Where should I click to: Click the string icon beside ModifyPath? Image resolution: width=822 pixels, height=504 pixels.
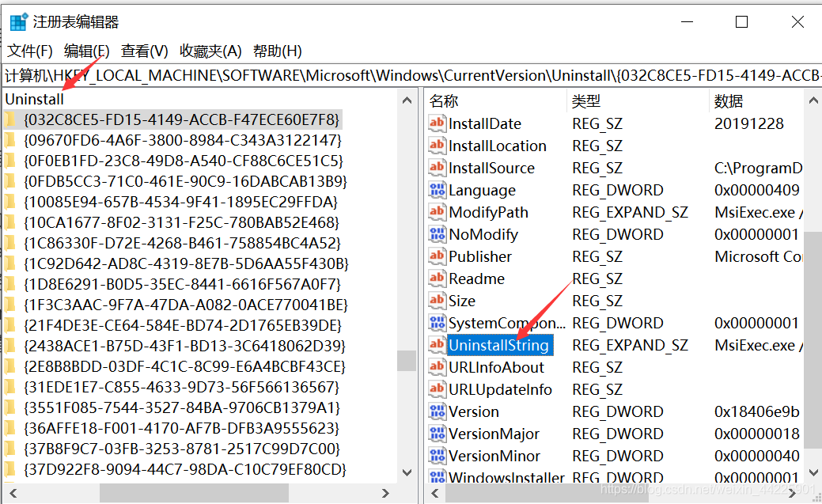tap(438, 212)
